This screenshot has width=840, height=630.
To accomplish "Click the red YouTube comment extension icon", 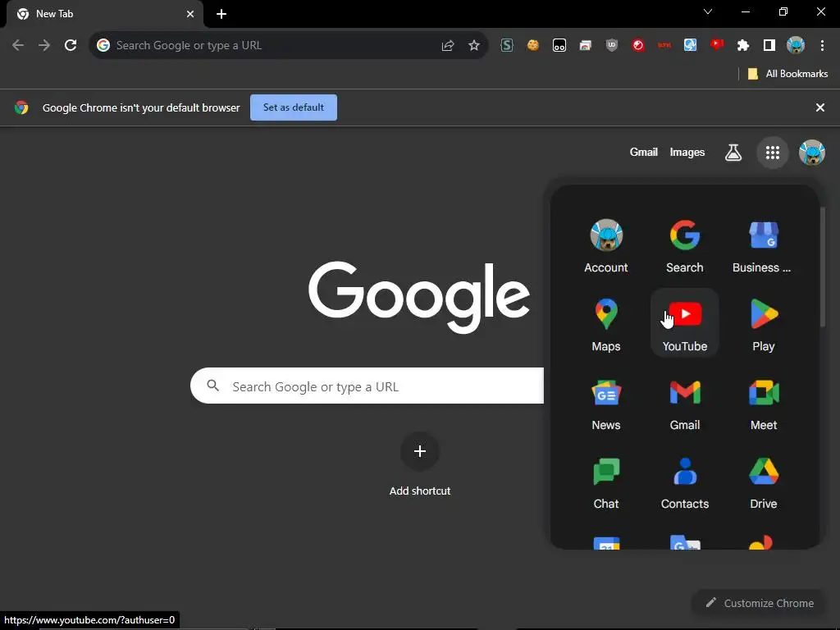I will [717, 46].
